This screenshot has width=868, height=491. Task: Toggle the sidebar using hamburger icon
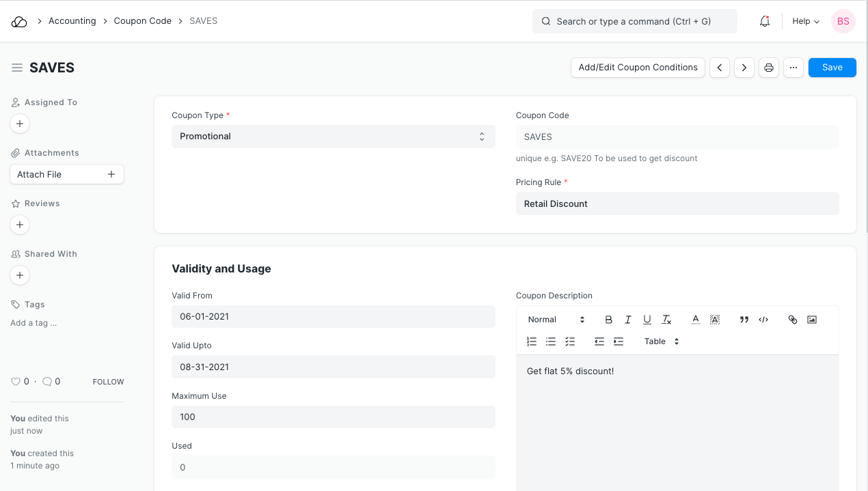pyautogui.click(x=17, y=68)
